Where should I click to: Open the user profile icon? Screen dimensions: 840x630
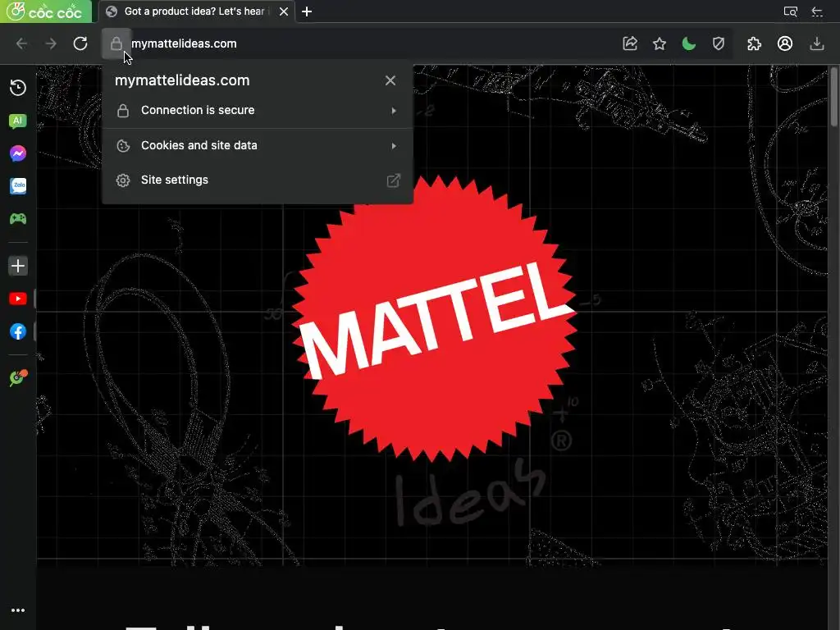[x=785, y=43]
